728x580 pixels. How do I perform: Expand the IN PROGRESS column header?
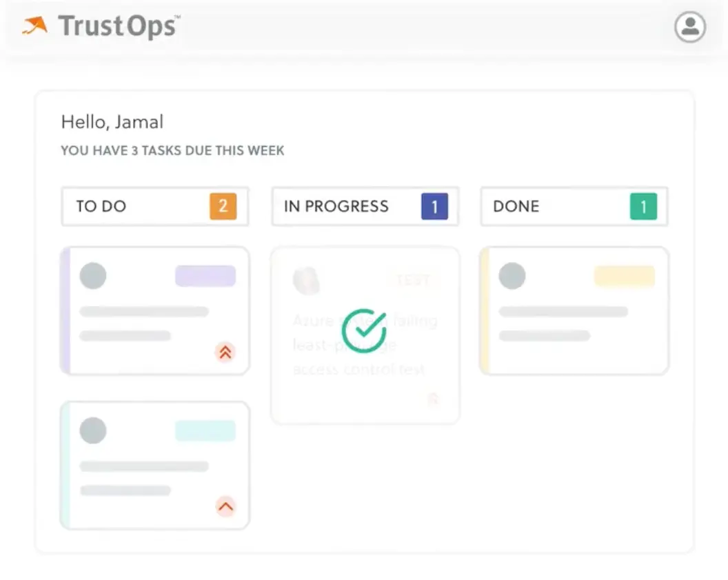[364, 206]
